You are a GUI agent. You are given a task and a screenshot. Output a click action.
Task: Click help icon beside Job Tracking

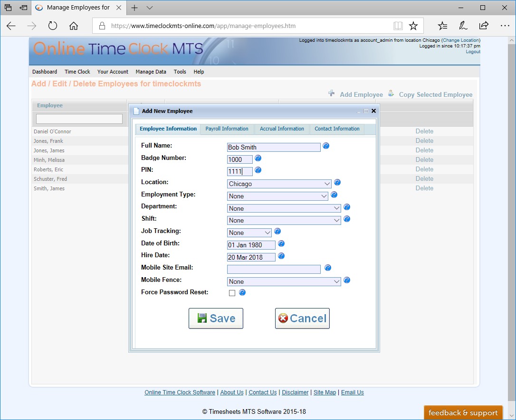pos(277,232)
